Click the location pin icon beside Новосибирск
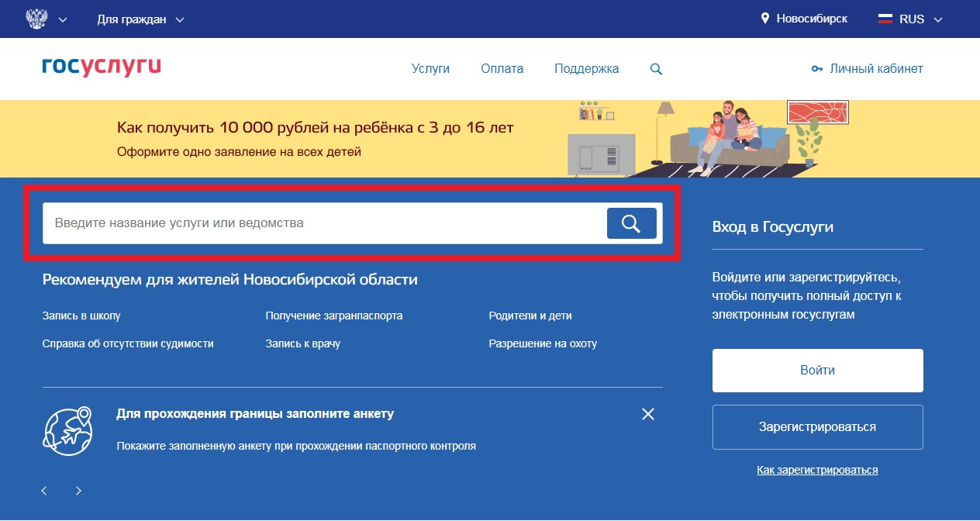This screenshot has width=980, height=521. [x=765, y=19]
